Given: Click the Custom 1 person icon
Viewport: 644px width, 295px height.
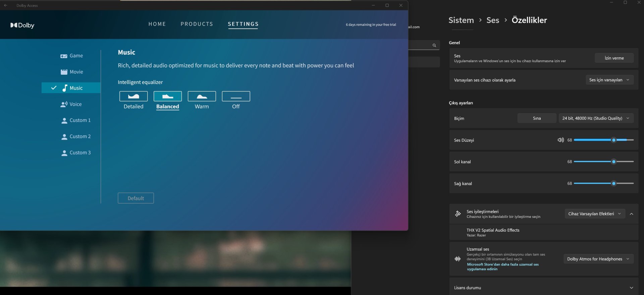Looking at the screenshot, I should pos(64,121).
